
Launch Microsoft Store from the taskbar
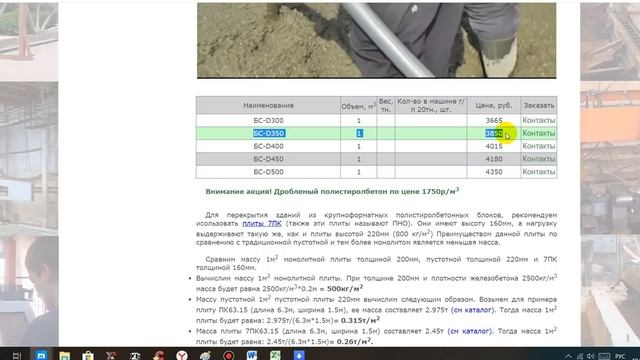tap(88, 356)
